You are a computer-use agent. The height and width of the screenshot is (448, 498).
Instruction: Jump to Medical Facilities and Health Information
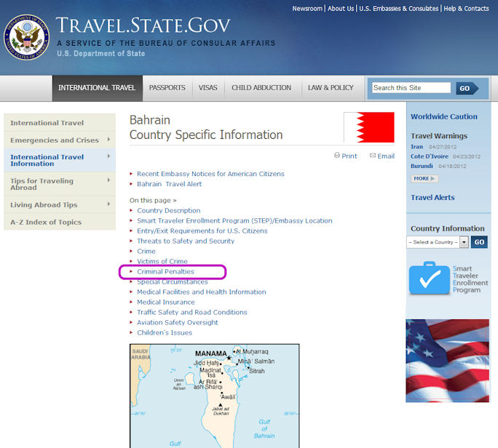tap(202, 292)
